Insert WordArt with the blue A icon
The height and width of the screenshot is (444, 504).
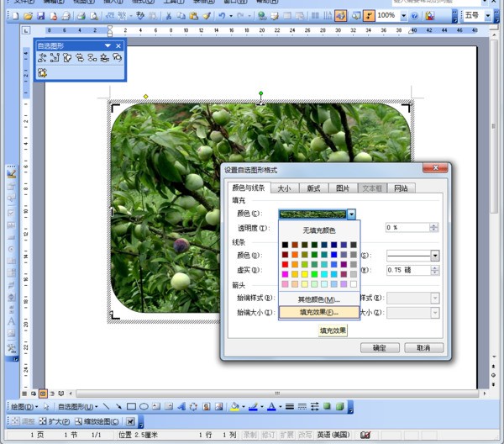[181, 406]
